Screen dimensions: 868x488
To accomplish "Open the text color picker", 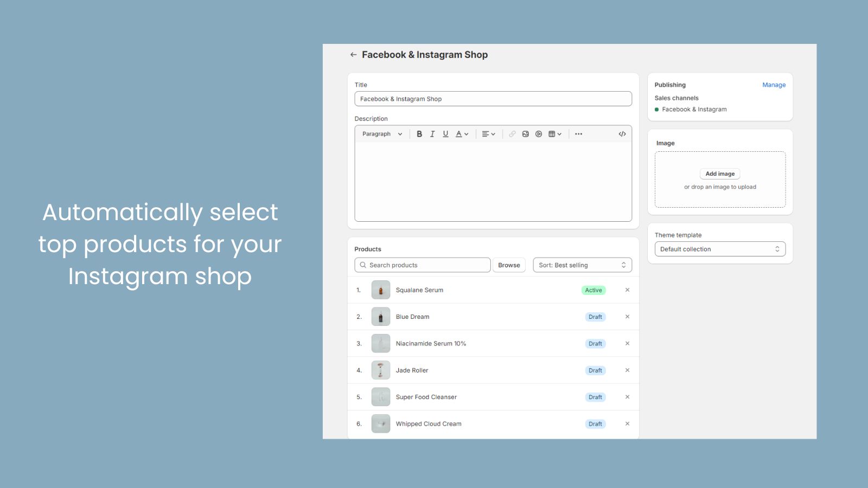I will (462, 134).
